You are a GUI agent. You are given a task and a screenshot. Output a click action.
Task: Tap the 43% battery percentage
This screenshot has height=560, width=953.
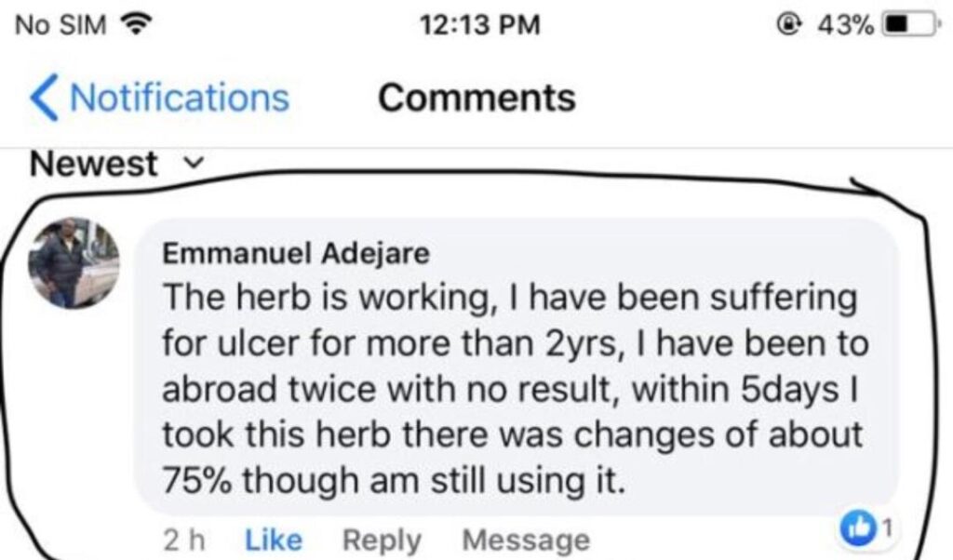(x=845, y=24)
